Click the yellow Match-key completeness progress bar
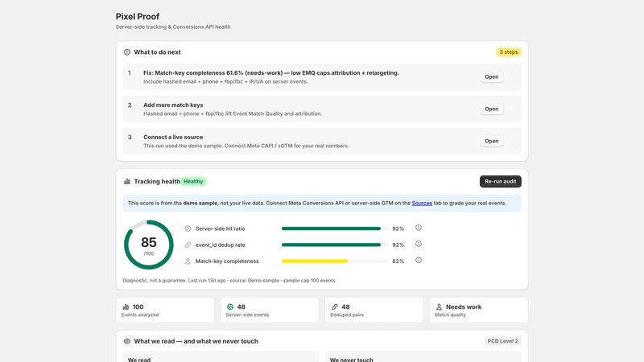Screen dimensions: 644x362 pyautogui.click(x=335, y=261)
